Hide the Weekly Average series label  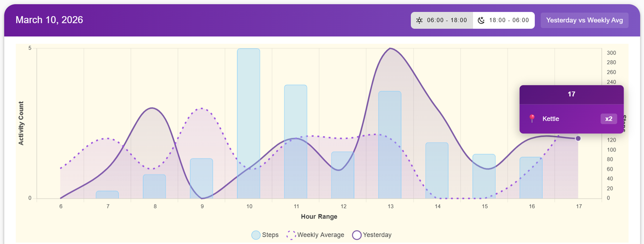coord(321,235)
